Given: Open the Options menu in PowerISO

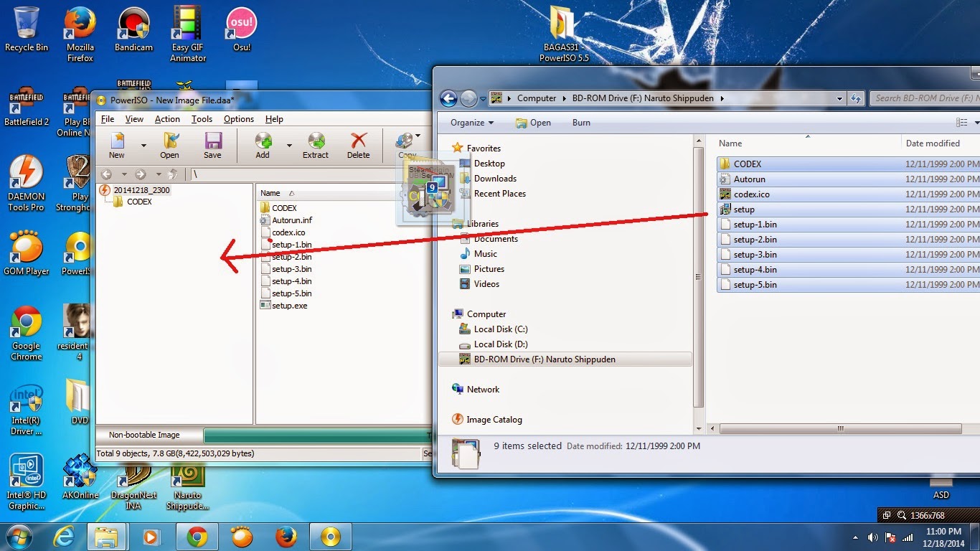Looking at the screenshot, I should (239, 119).
